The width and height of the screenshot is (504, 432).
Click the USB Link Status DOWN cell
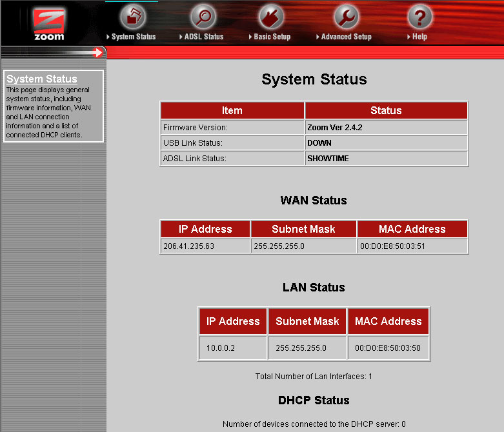319,143
